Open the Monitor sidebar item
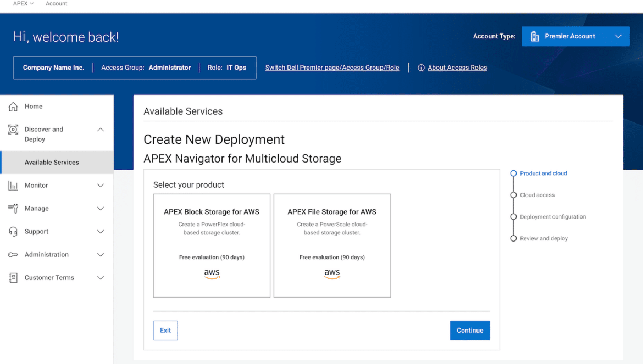This screenshot has width=643, height=364. coord(57,186)
